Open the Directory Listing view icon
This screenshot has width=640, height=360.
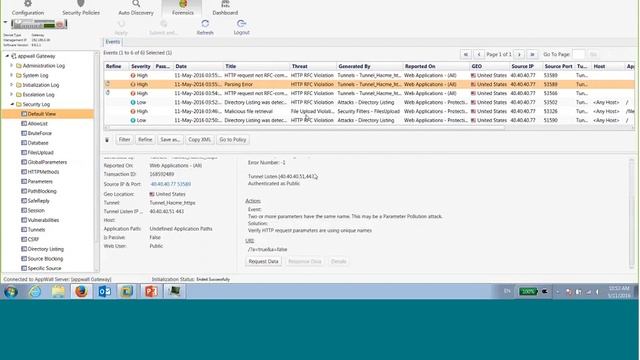[24, 249]
